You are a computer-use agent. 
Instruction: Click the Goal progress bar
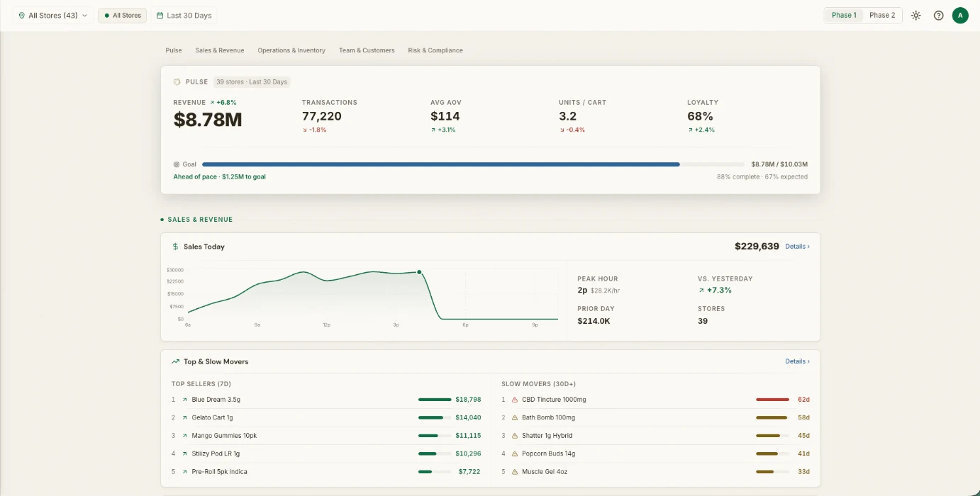coord(474,164)
